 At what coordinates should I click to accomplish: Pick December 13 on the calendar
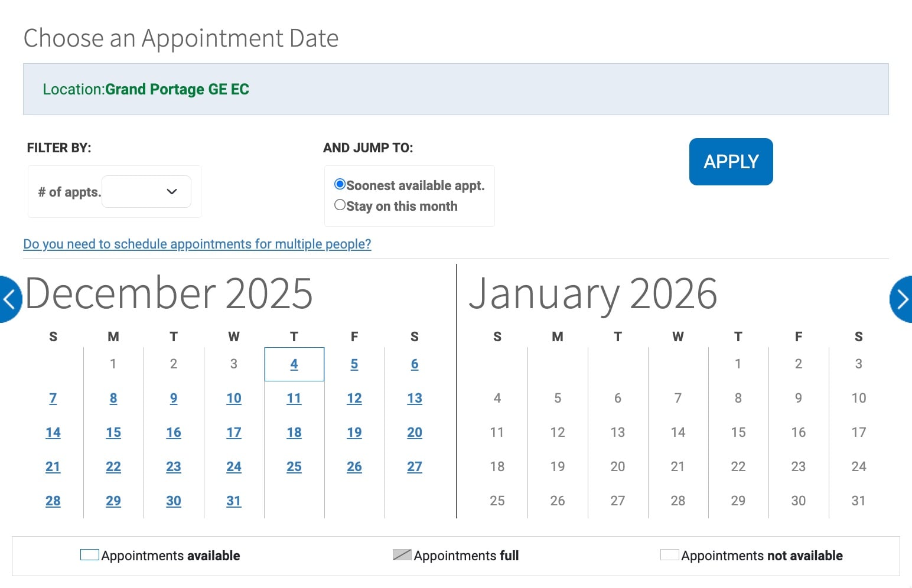coord(415,398)
